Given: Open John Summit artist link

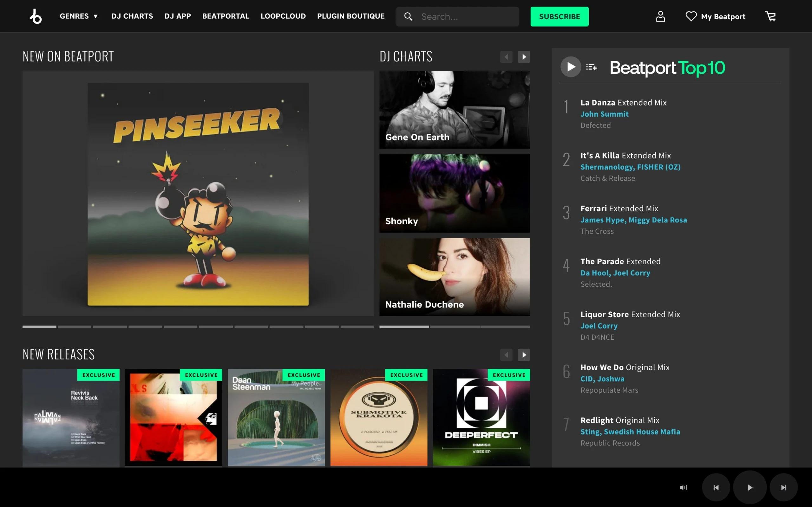Looking at the screenshot, I should coord(604,114).
